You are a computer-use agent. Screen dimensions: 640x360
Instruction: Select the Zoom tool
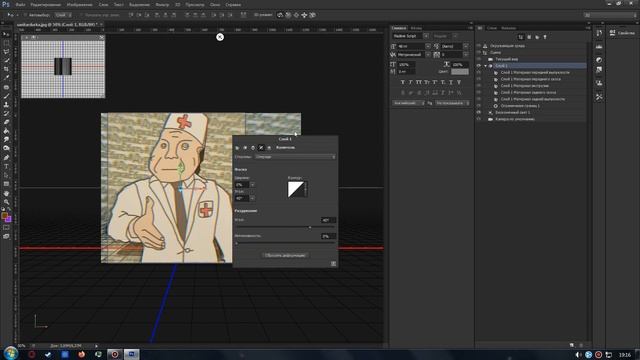[x=6, y=202]
